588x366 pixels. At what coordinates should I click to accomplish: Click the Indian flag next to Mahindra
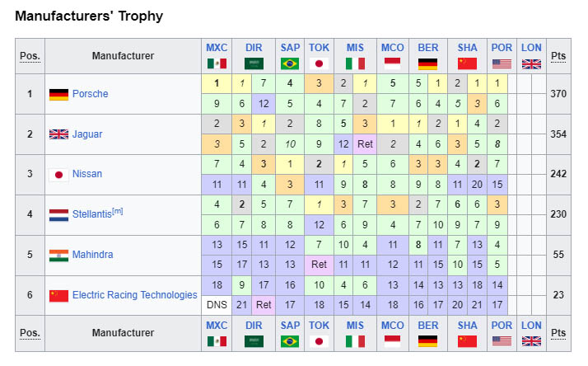[58, 256]
